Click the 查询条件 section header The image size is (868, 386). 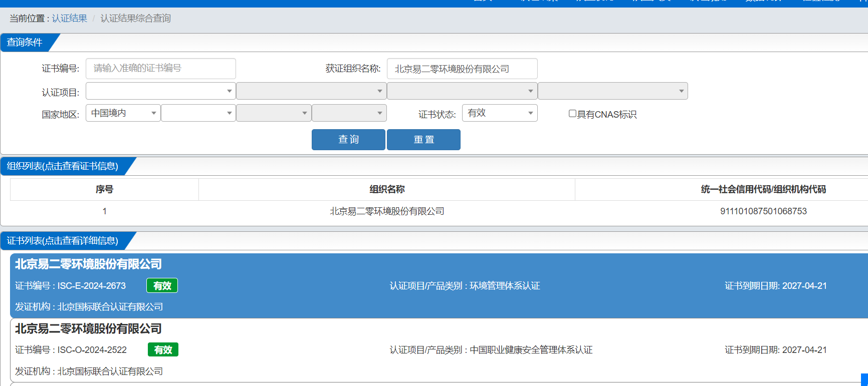[x=25, y=43]
